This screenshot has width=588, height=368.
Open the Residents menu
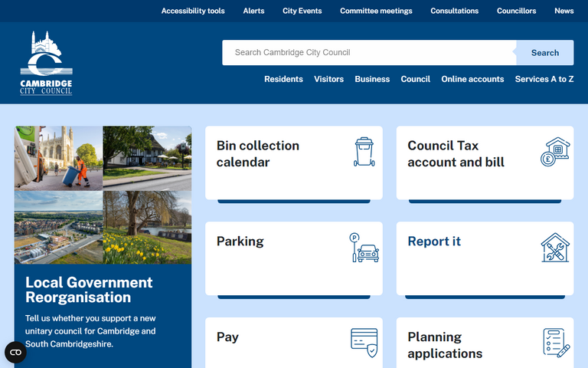click(283, 79)
